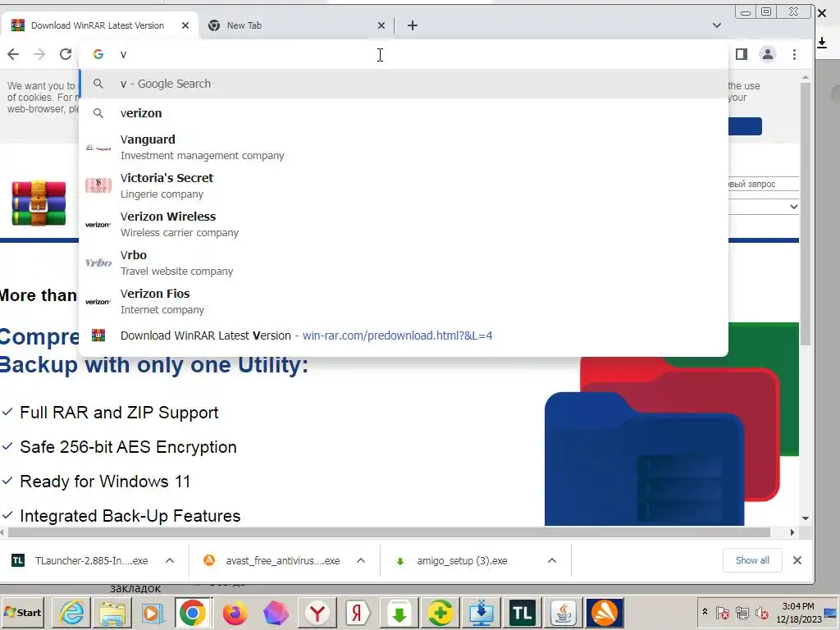The image size is (840, 630).
Task: Select Vanguard investment company suggestion
Action: [404, 148]
